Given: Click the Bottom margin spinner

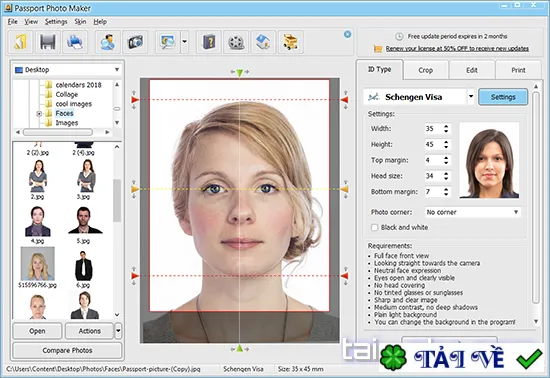Looking at the screenshot, I should tap(446, 192).
